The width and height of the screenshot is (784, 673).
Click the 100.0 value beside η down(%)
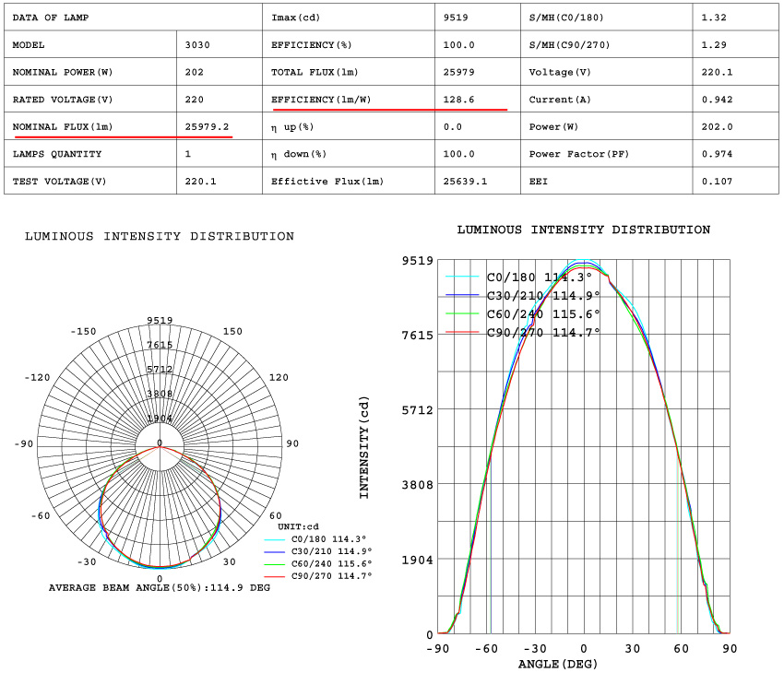pyautogui.click(x=478, y=154)
